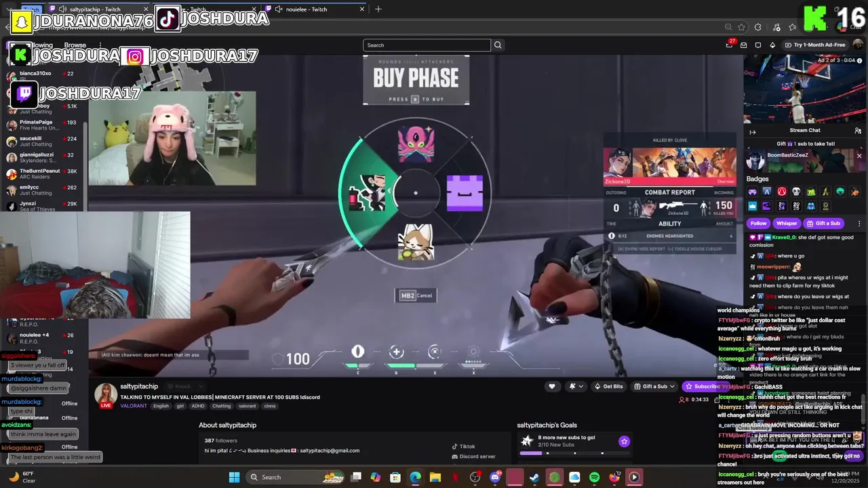
Task: Open Discord from the taskbar
Action: (x=495, y=477)
